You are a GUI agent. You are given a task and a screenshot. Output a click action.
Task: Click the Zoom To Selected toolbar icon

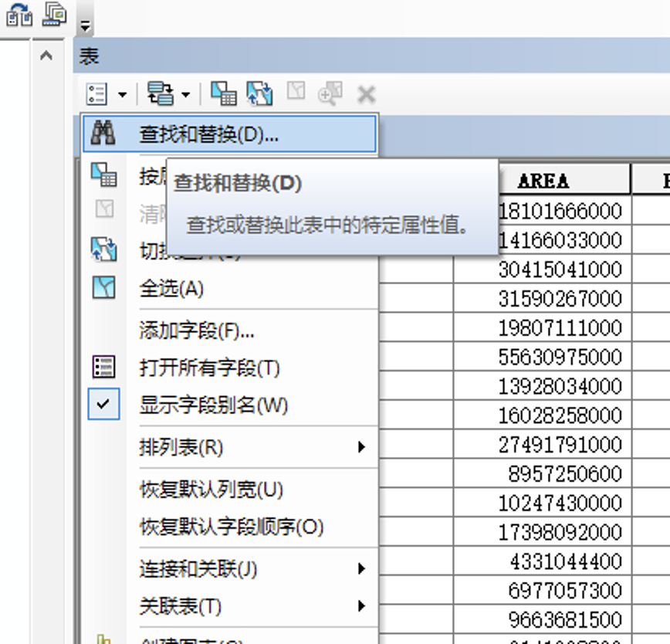(x=330, y=94)
